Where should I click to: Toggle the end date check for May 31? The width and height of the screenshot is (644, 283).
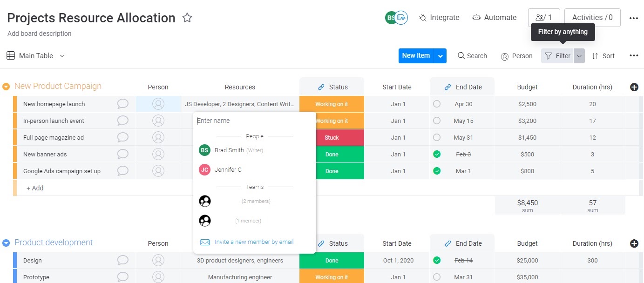pos(437,138)
